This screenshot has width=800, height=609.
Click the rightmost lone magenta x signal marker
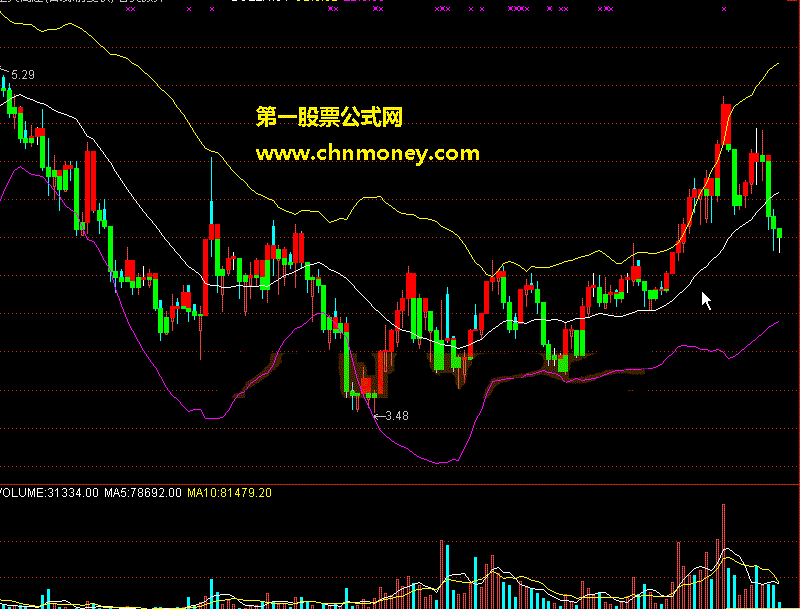[724, 9]
